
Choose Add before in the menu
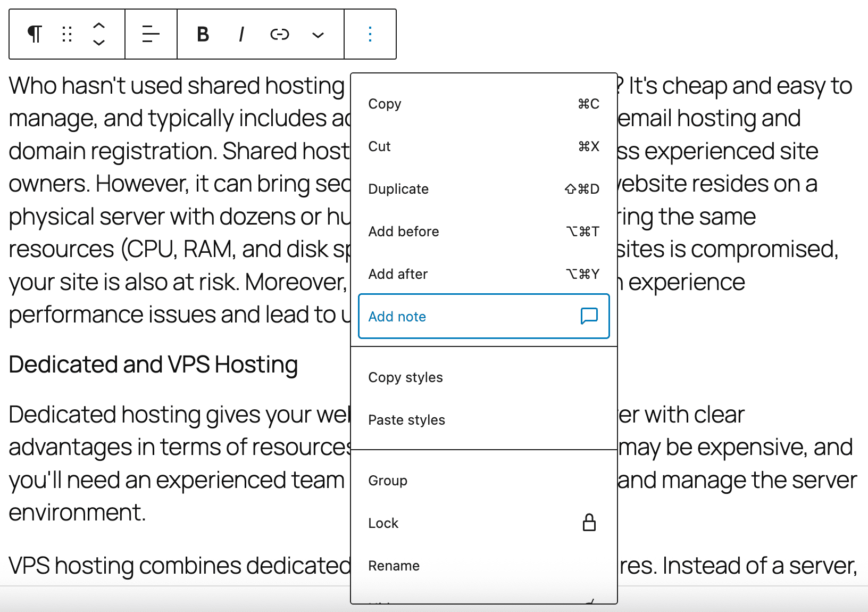point(404,231)
